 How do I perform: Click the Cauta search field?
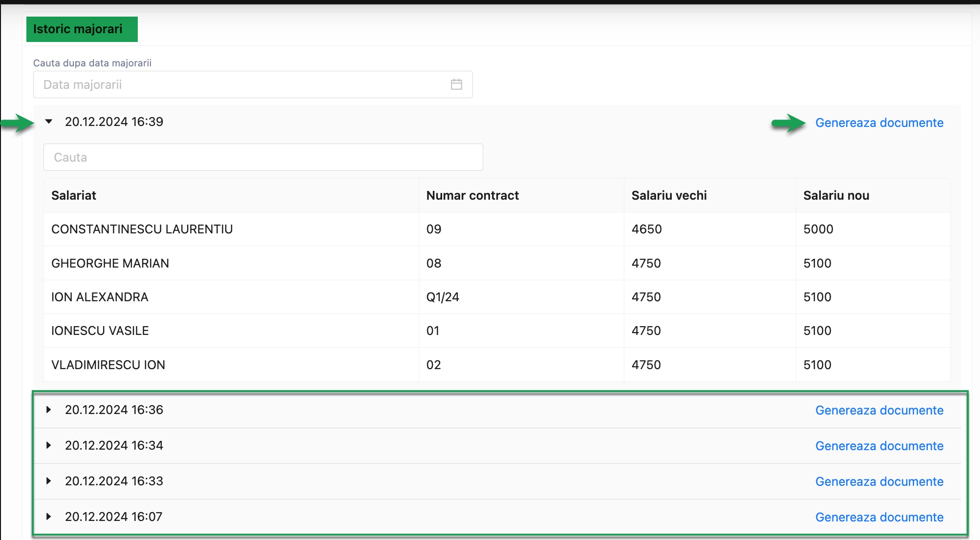pos(263,157)
